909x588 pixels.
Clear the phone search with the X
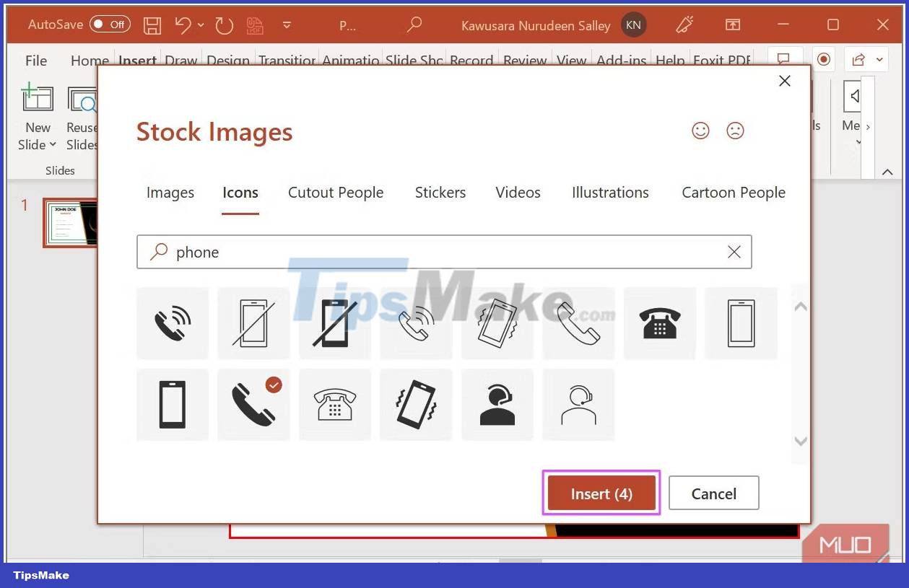(x=734, y=252)
